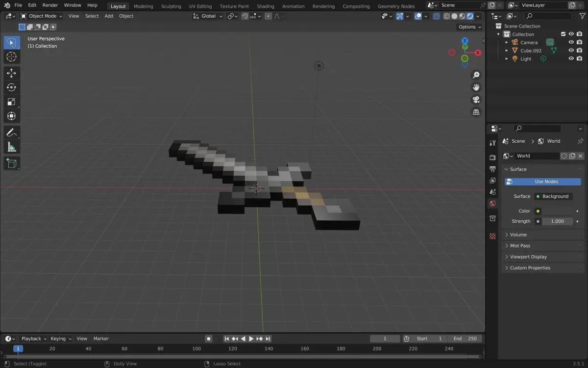Image resolution: width=588 pixels, height=368 pixels.
Task: Switch to the Sculpting workspace tab
Action: 171,6
